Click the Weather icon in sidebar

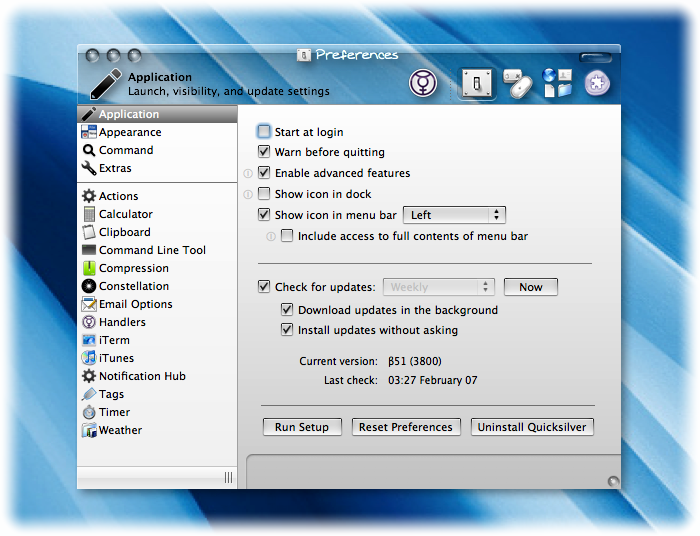coord(89,430)
